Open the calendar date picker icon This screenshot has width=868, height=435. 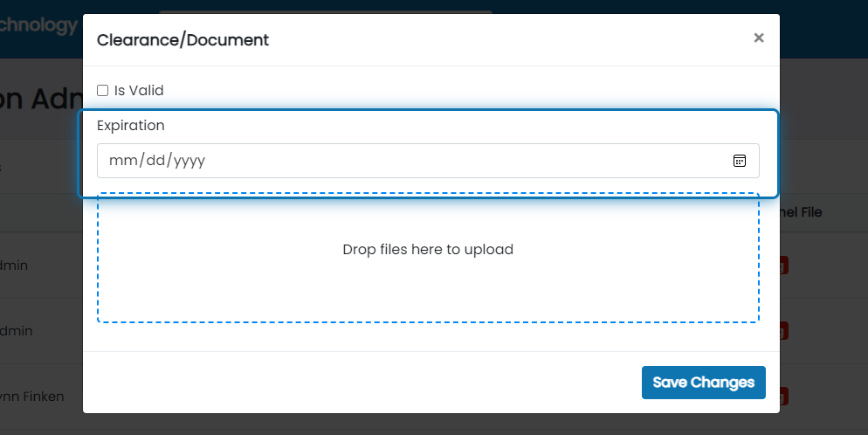coord(740,161)
